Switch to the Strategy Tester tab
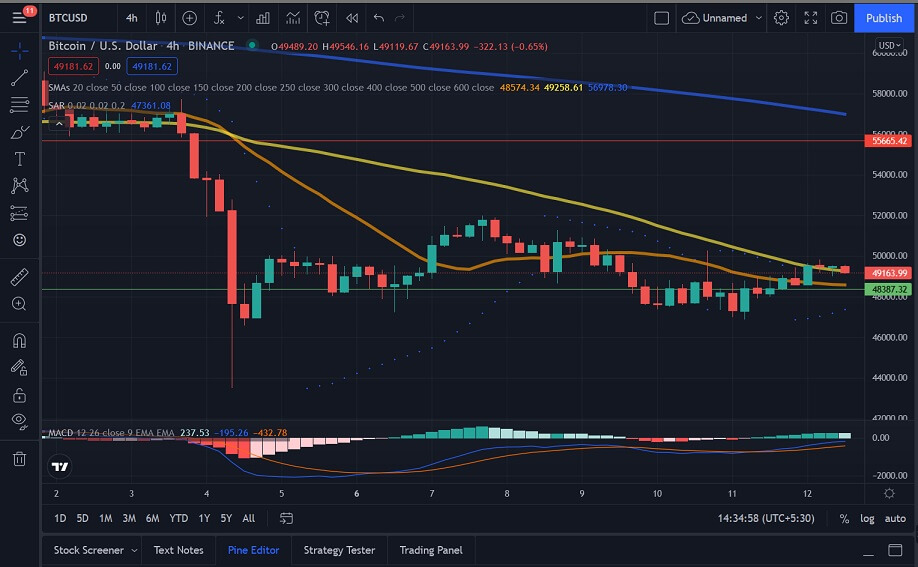This screenshot has width=918, height=567. click(339, 550)
